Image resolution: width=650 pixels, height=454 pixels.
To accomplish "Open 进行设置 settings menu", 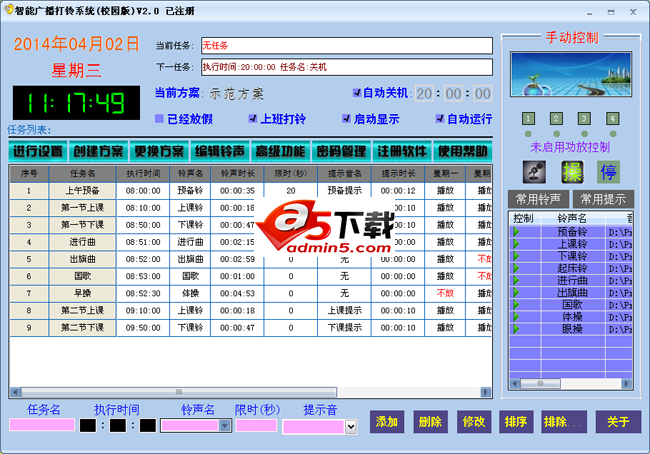I will (x=38, y=151).
